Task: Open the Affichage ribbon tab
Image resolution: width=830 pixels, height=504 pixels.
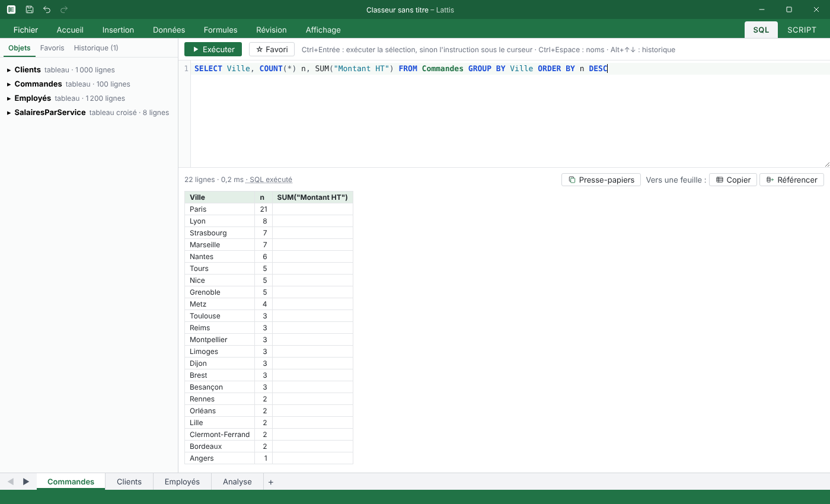Action: [323, 30]
